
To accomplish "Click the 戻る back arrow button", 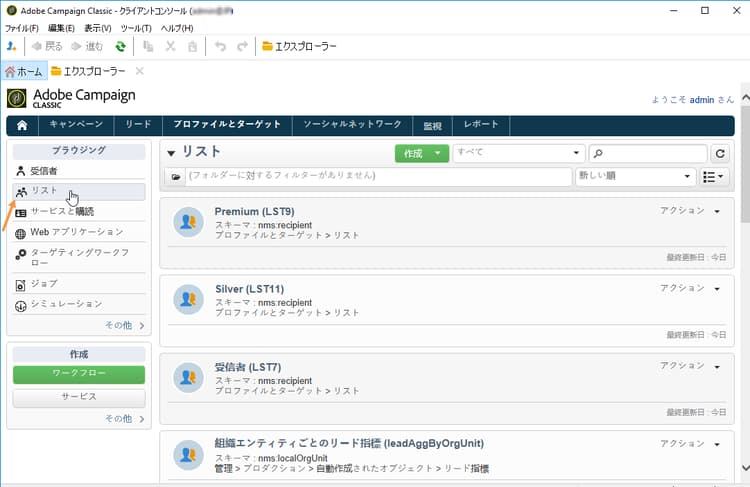I will coord(47,46).
